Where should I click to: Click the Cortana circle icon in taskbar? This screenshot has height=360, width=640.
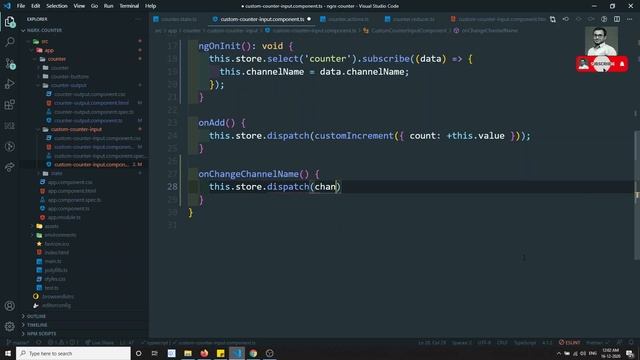coord(138,353)
